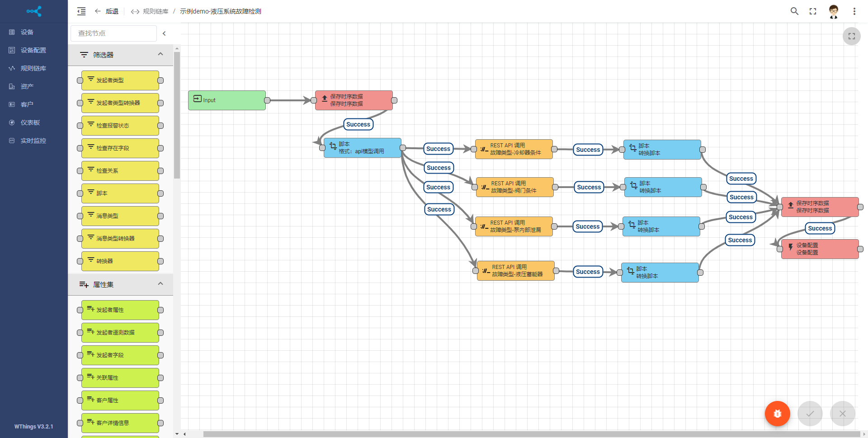Select the REST API 液压蓄能器 node
Image resolution: width=868 pixels, height=438 pixels.
pyautogui.click(x=516, y=271)
